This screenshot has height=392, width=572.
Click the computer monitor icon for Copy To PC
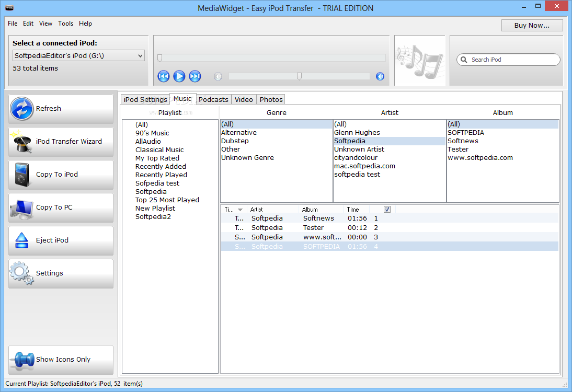tap(21, 209)
